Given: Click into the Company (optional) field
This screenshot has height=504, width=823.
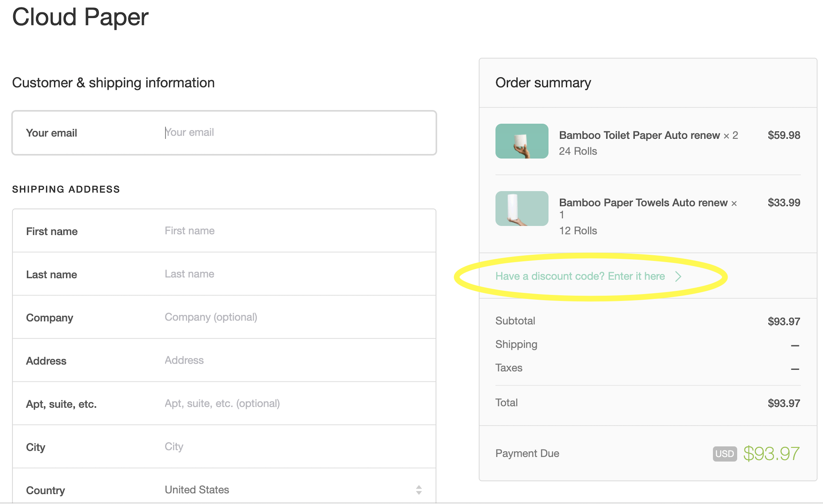Looking at the screenshot, I should 224,317.
